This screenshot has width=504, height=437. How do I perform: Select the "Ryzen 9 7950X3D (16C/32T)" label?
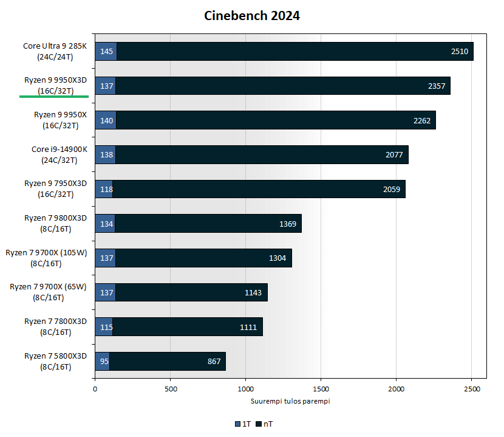[56, 189]
